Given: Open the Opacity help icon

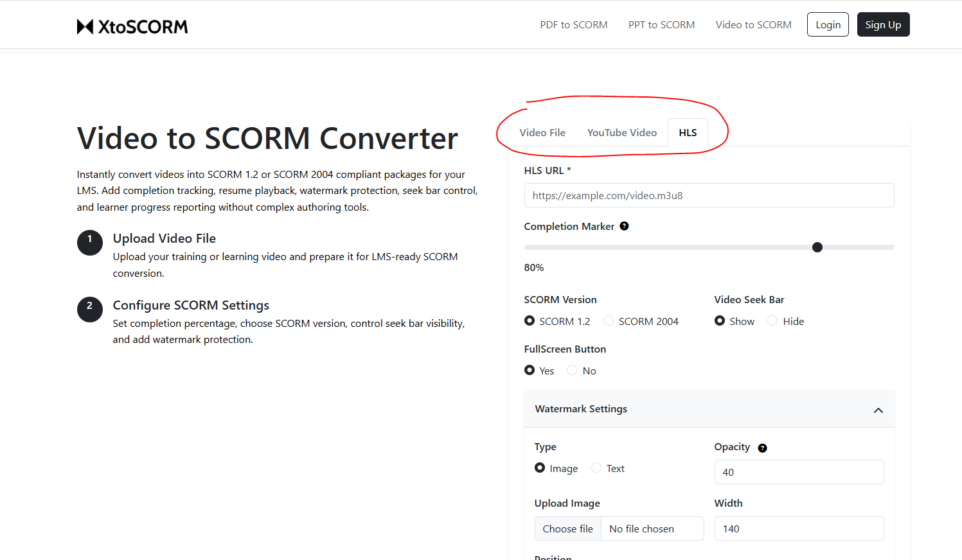Looking at the screenshot, I should point(762,448).
